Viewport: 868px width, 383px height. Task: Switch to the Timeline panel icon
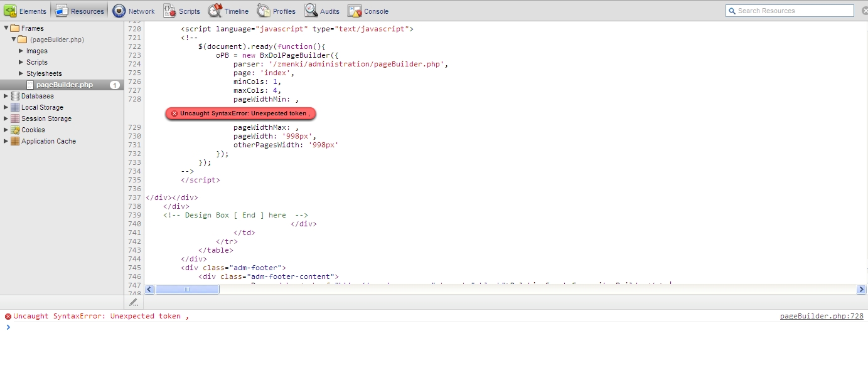[215, 11]
